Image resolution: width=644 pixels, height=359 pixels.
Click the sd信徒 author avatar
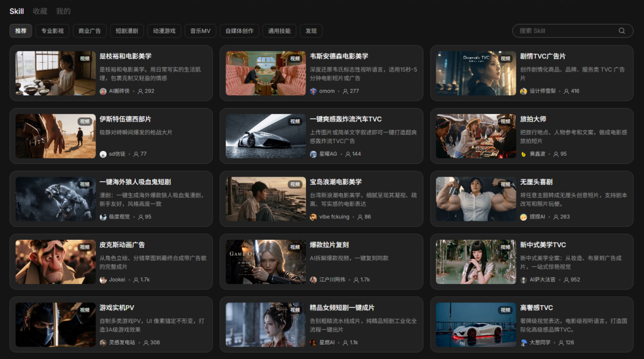(x=103, y=154)
